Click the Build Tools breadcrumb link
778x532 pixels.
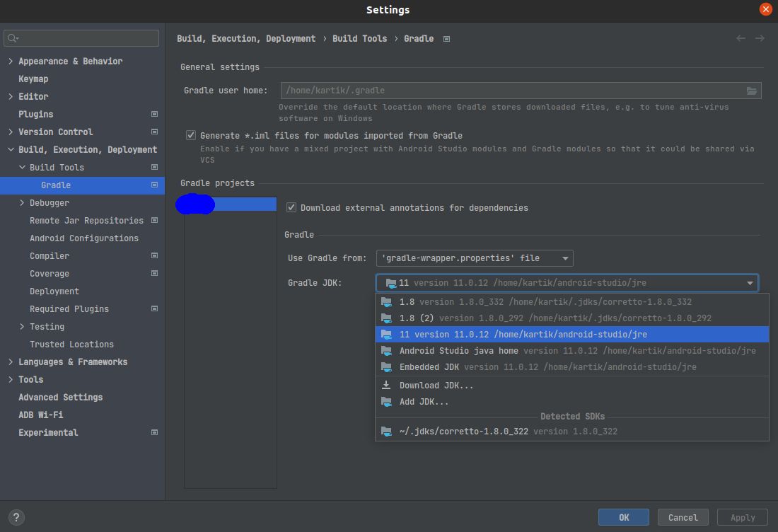pos(360,39)
